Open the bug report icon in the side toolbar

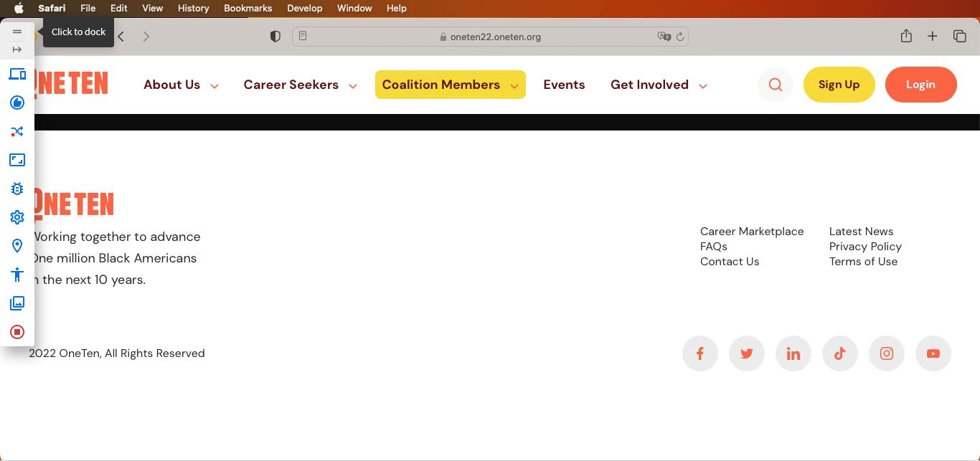17,189
